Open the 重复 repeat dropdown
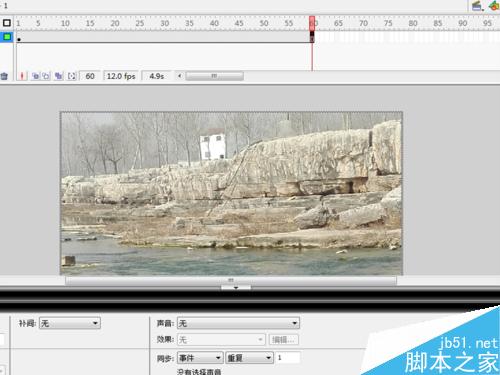This screenshot has height=375, width=500. click(250, 358)
